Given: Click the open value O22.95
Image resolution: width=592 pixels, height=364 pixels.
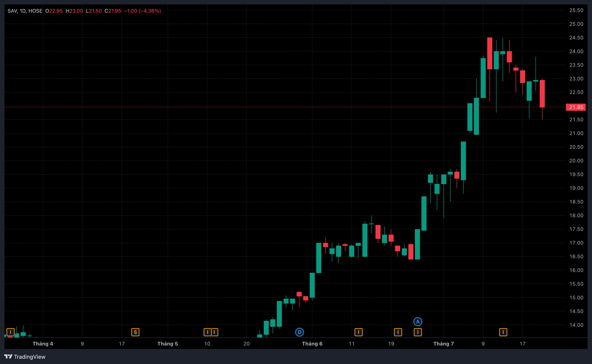Looking at the screenshot, I should pyautogui.click(x=54, y=11).
